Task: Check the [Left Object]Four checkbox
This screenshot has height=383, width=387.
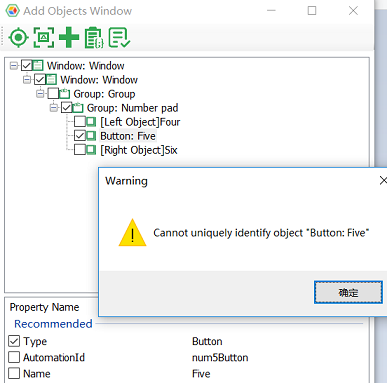Action: pyautogui.click(x=80, y=122)
